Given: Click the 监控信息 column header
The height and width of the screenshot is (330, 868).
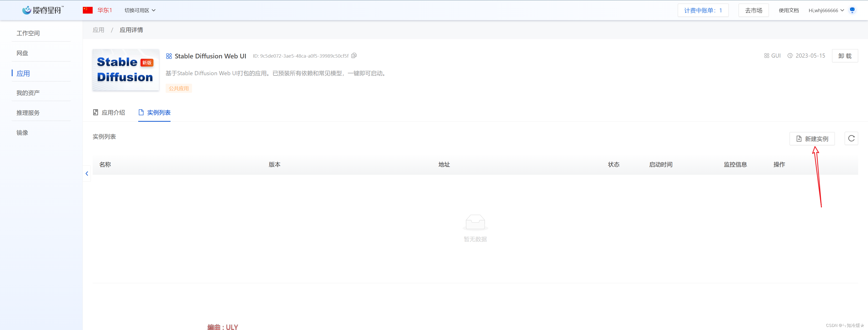Looking at the screenshot, I should pos(735,164).
